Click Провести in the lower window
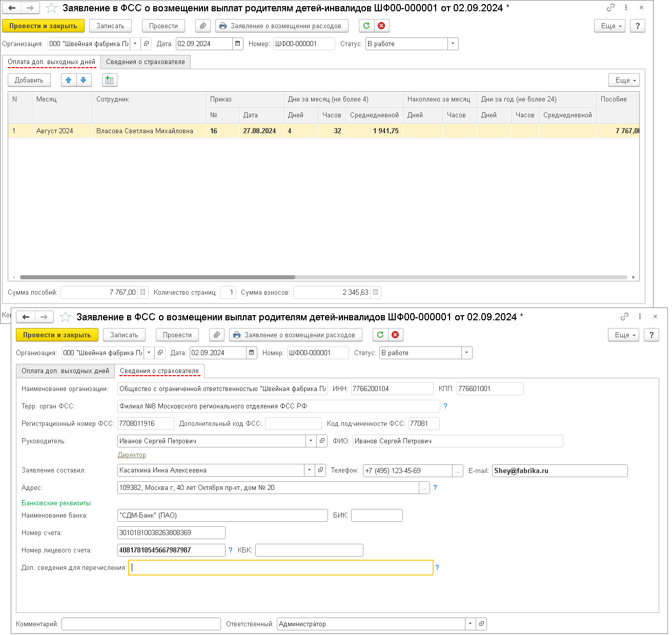Screen dimensions: 672x635 [x=177, y=335]
